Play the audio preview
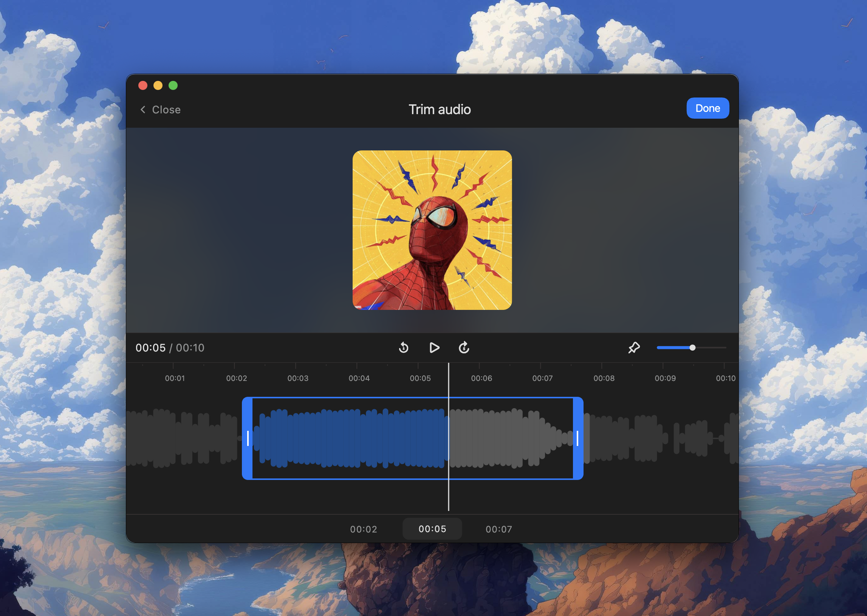 pyautogui.click(x=434, y=347)
